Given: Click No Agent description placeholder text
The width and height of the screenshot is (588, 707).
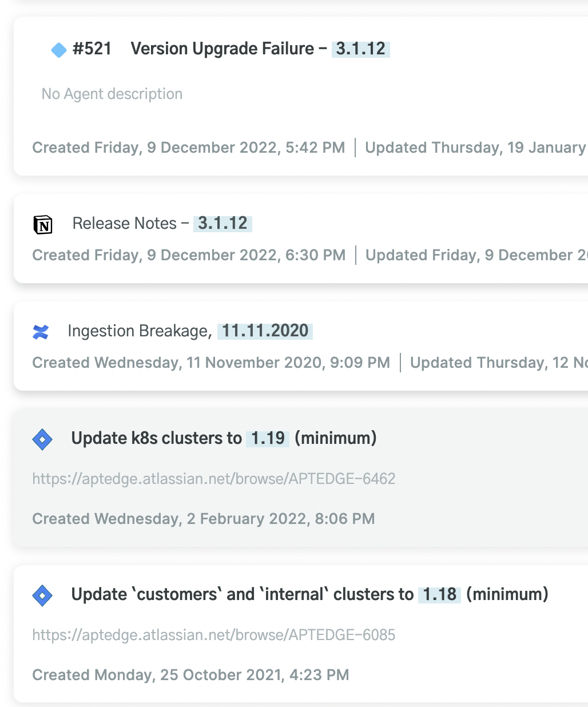Looking at the screenshot, I should coord(112,94).
